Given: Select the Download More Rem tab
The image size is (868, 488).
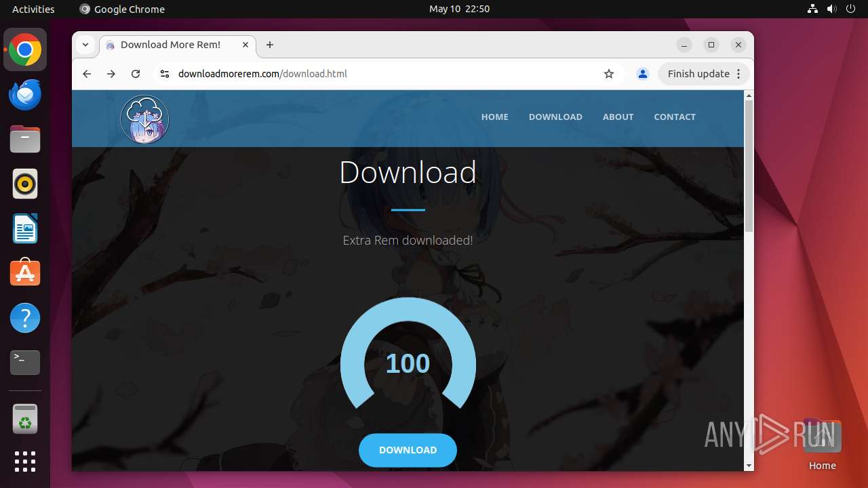Looking at the screenshot, I should (178, 45).
